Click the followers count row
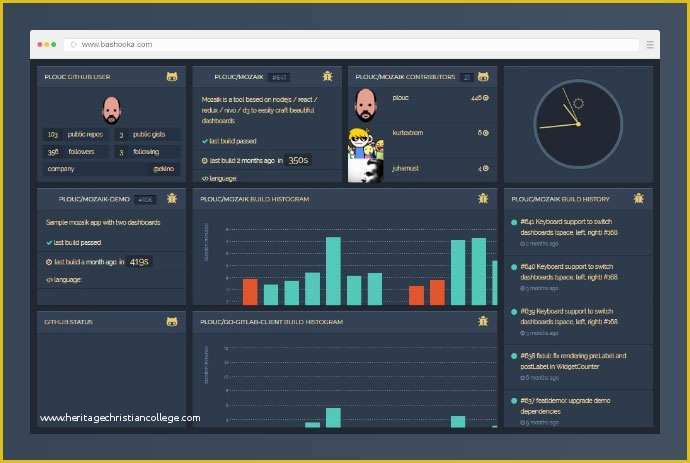 (76, 152)
